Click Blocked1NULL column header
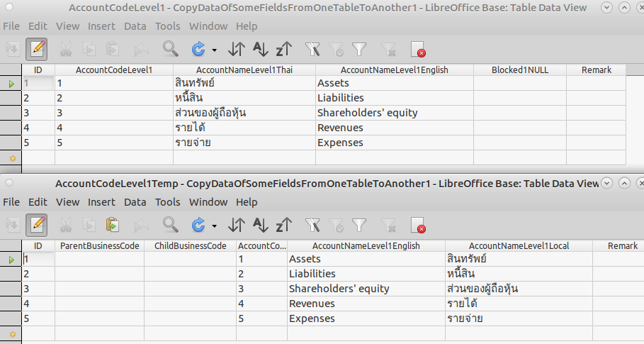644x344 pixels. coord(520,70)
